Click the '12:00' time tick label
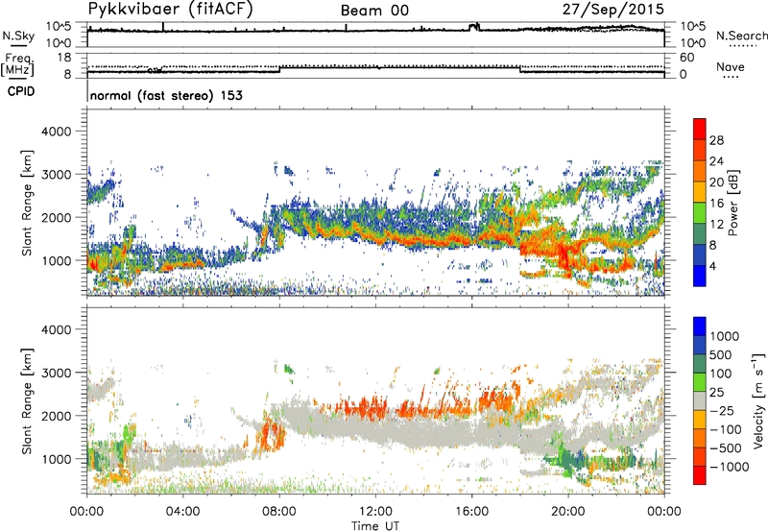Screen dimensions: 768x532 coord(375,512)
